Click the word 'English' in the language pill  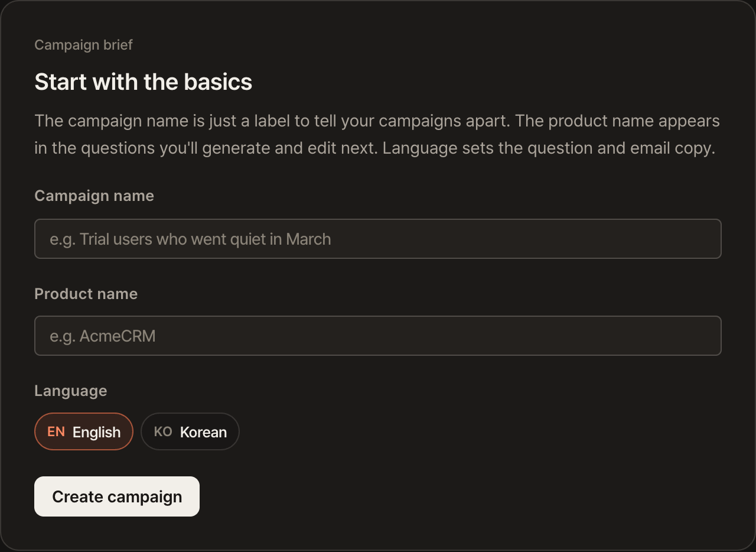(x=97, y=432)
